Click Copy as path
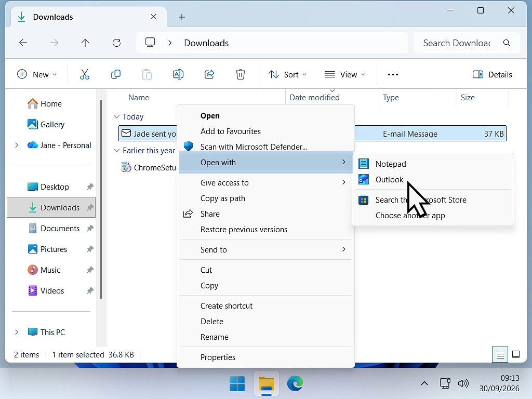 [265, 198]
